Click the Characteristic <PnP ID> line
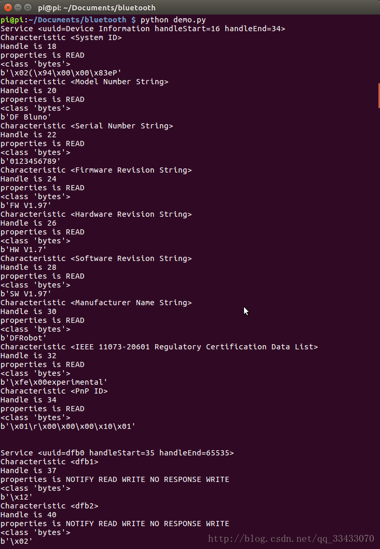This screenshot has height=549, width=380. point(54,391)
